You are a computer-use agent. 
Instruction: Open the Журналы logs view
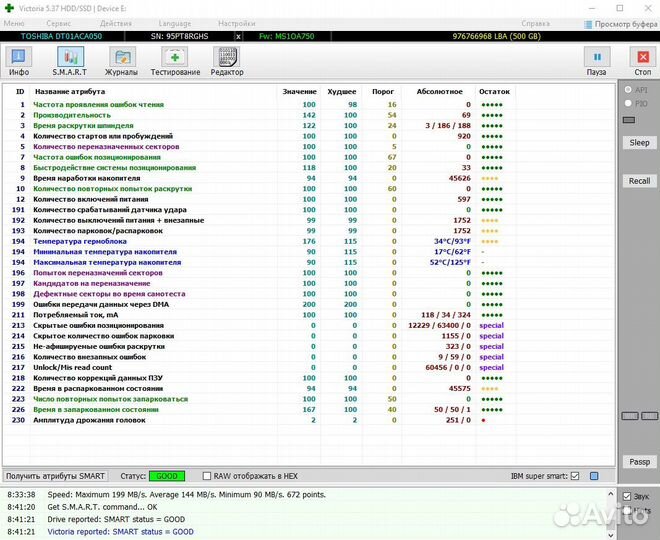click(x=122, y=61)
